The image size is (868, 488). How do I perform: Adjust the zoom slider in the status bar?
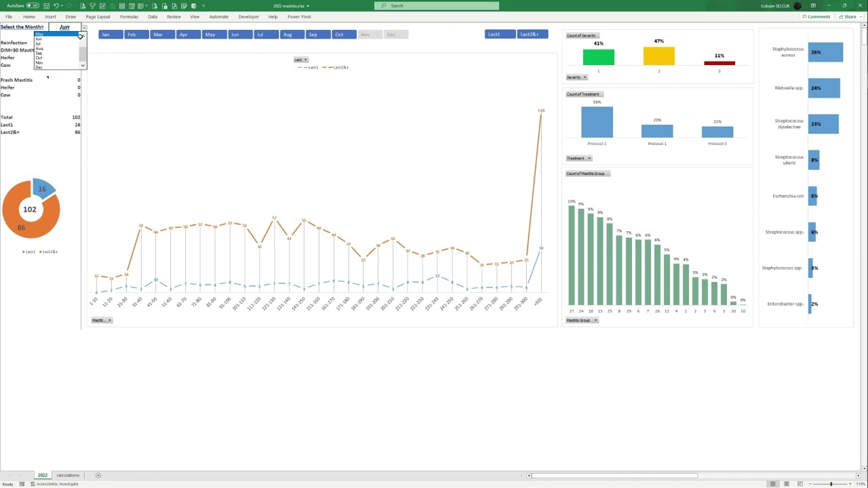point(831,484)
